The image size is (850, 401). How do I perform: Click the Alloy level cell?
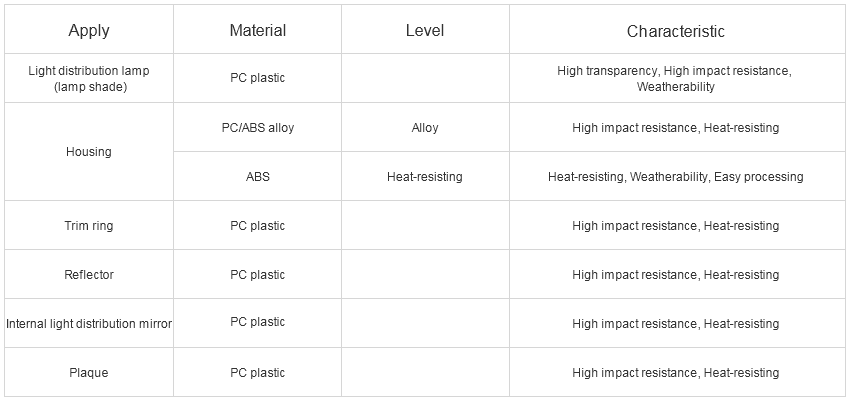(425, 128)
